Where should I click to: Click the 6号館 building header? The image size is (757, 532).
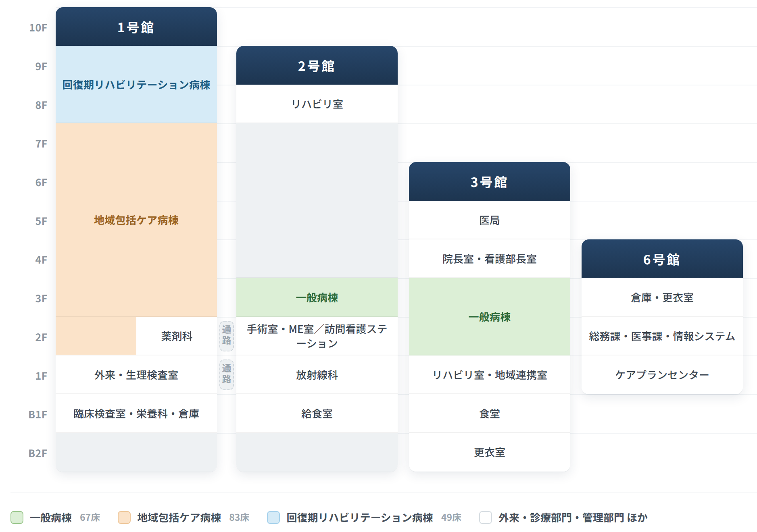[662, 259]
